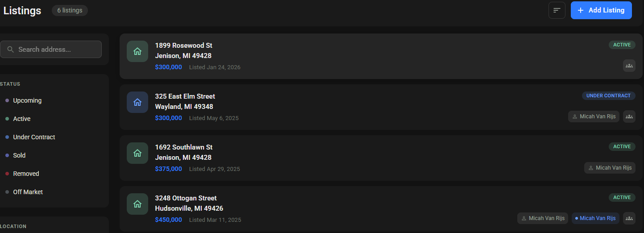
Task: Click house icon for 1899 Rosewood St
Action: 137,51
